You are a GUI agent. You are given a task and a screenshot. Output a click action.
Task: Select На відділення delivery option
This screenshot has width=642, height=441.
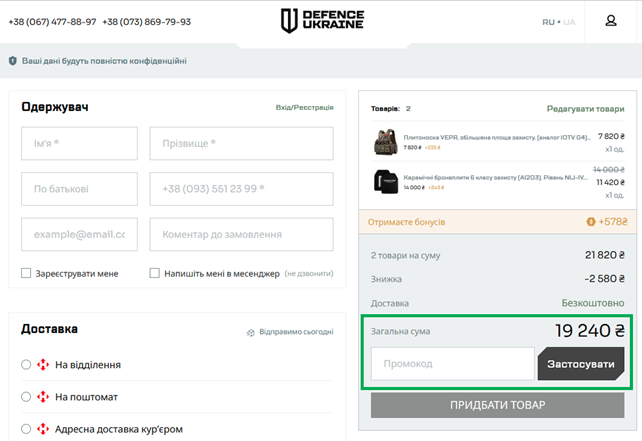[x=26, y=365]
